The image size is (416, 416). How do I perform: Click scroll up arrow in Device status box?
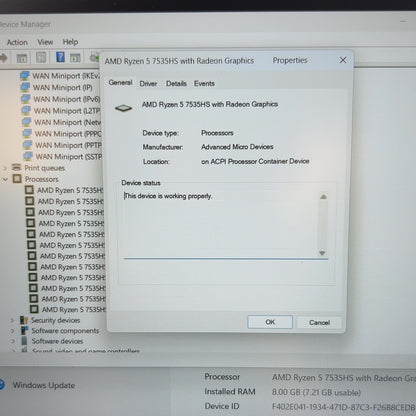[323, 197]
